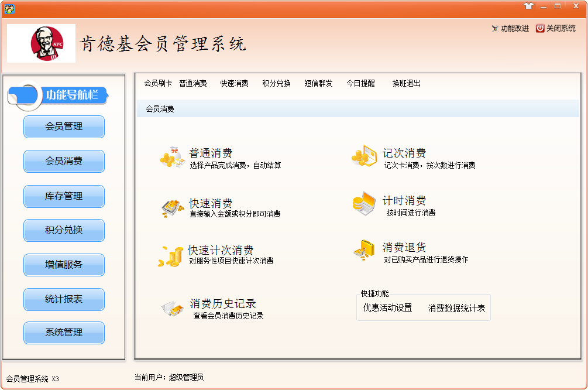Click description 对已购买产品进行退货操作

[x=426, y=260]
